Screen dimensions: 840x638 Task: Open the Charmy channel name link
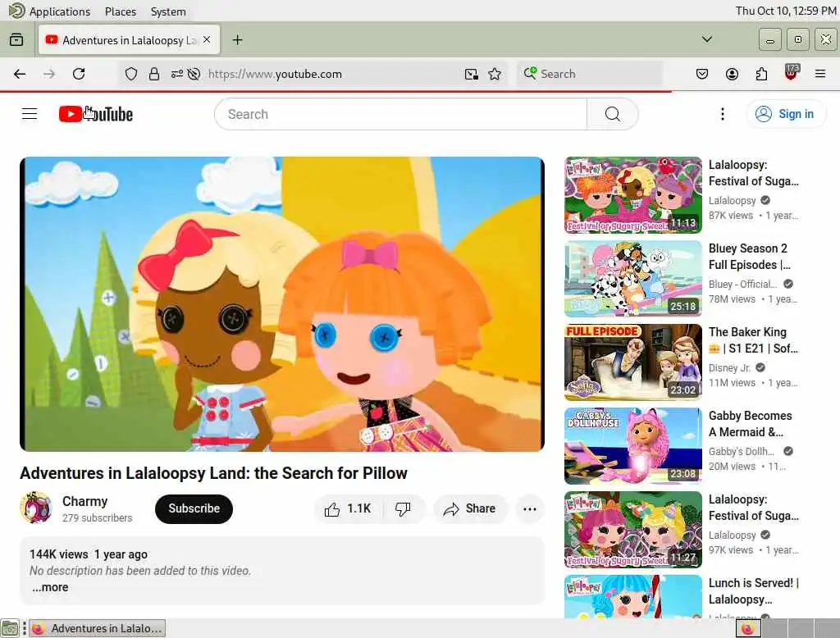tap(85, 501)
